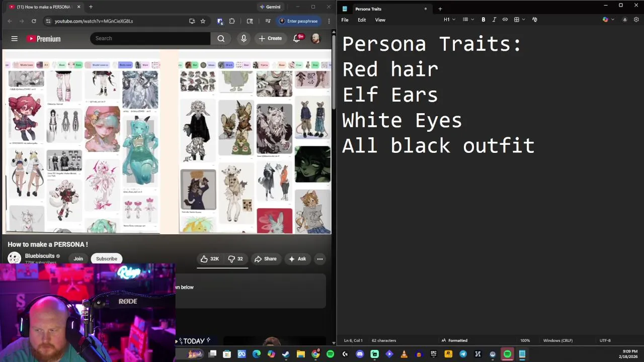Open Notepad settings gear
Viewport: 644px width, 362px height.
pos(636,20)
